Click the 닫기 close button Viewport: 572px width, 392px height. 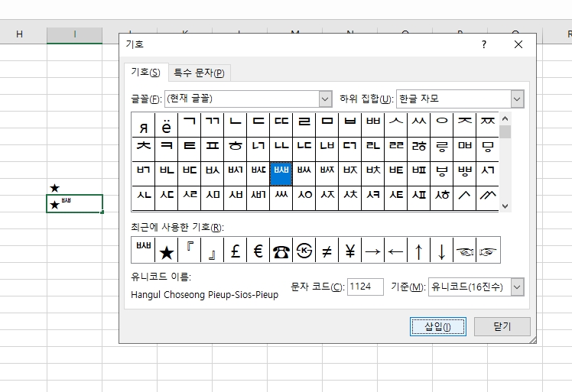click(x=502, y=326)
